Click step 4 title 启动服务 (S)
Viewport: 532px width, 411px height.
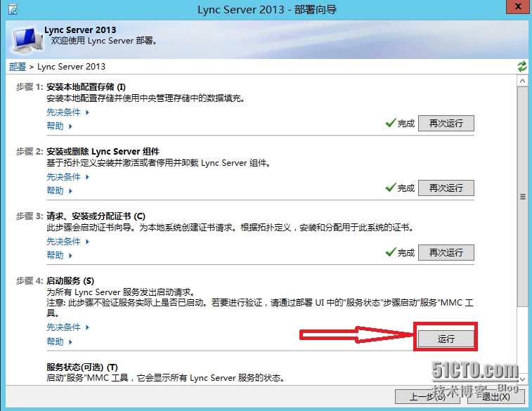pos(70,281)
